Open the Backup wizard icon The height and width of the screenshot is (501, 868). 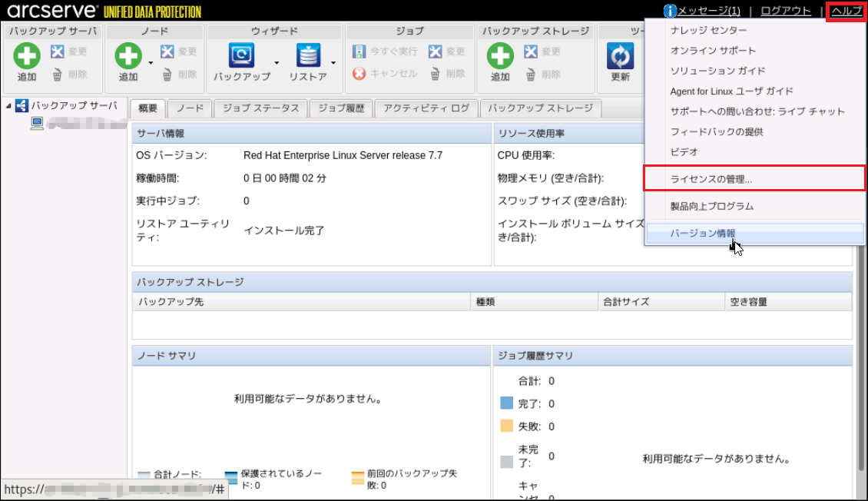[x=241, y=55]
